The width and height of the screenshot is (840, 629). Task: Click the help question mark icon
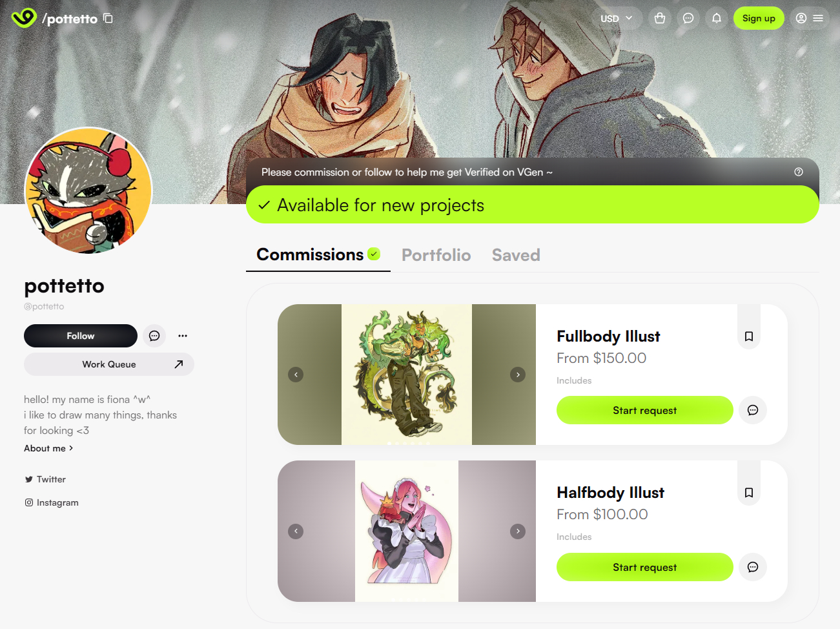pyautogui.click(x=799, y=172)
